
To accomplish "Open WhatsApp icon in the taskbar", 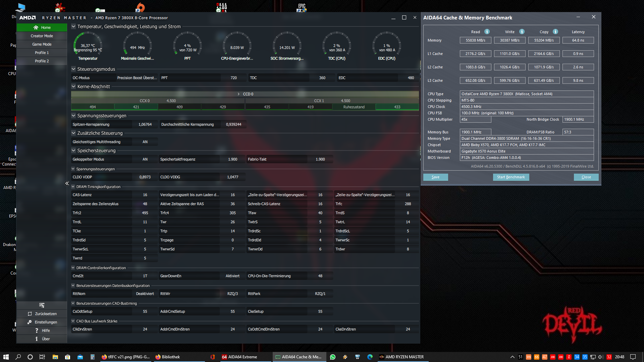I will (333, 357).
